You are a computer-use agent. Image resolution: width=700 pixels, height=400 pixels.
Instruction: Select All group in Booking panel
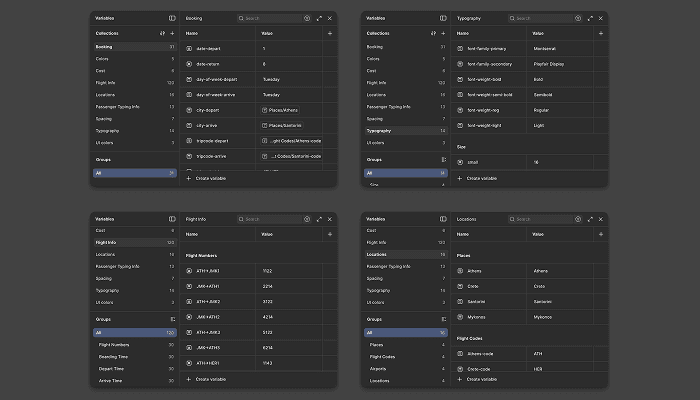pyautogui.click(x=135, y=173)
